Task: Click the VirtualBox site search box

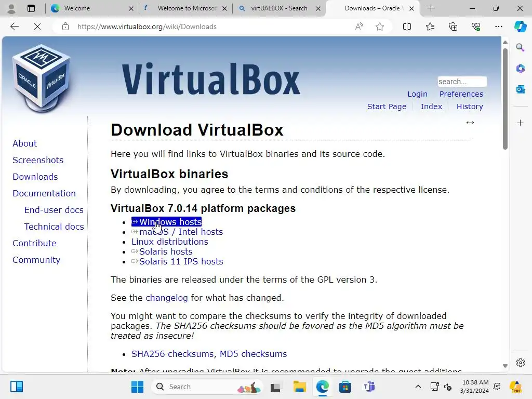Action: click(462, 82)
